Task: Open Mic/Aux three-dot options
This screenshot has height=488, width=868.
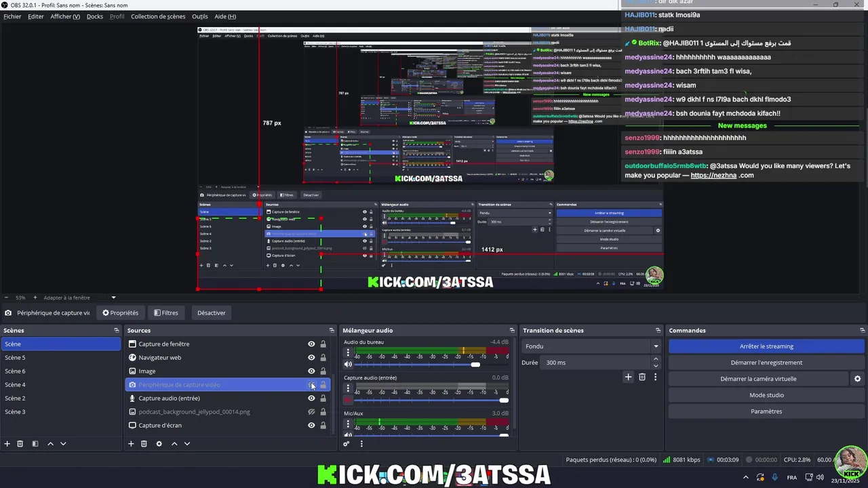Action: coord(349,424)
